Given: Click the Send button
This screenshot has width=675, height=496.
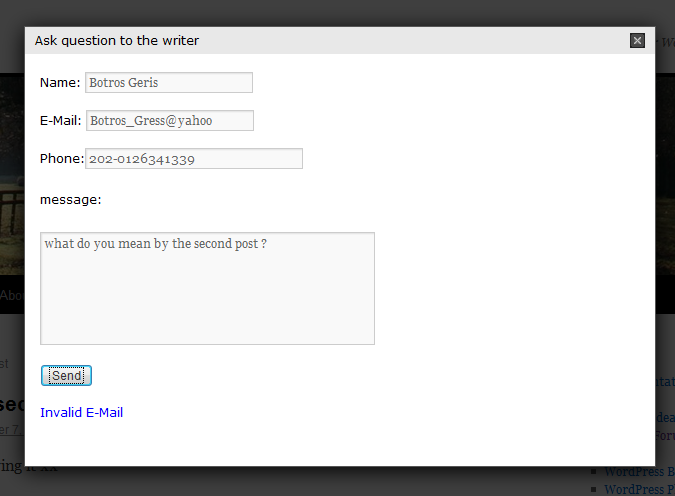Looking at the screenshot, I should point(66,375).
